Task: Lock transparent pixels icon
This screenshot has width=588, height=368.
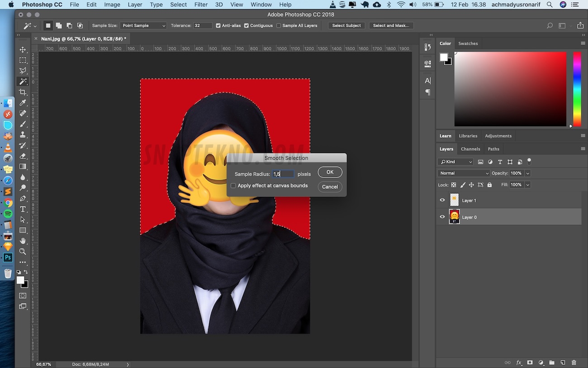Action: [x=454, y=185]
